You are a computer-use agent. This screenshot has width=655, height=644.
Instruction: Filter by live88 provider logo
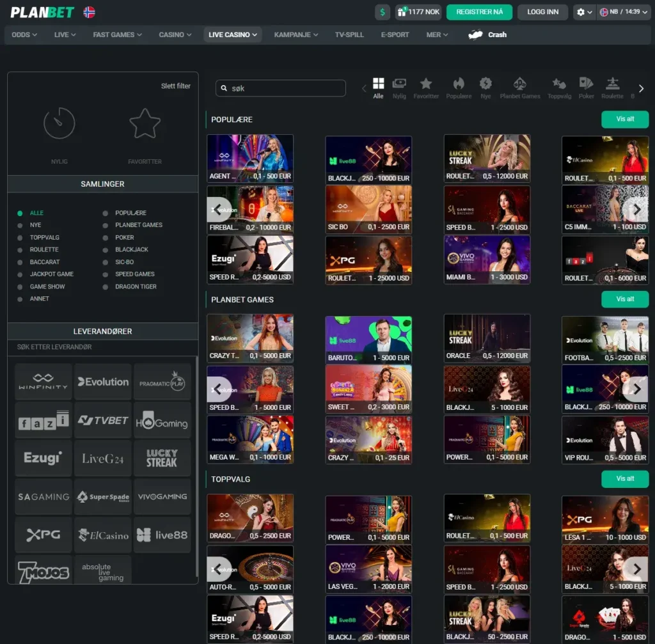(x=162, y=535)
